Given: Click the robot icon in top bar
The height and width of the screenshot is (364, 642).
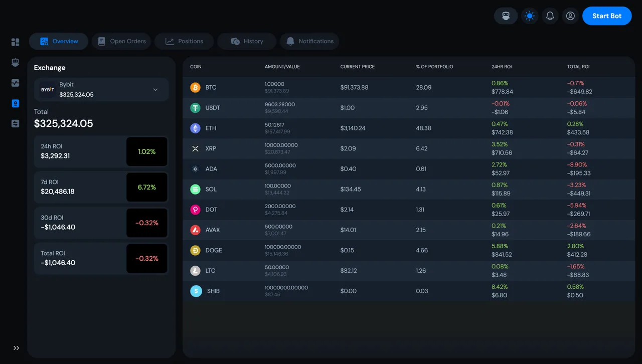Looking at the screenshot, I should (x=506, y=16).
